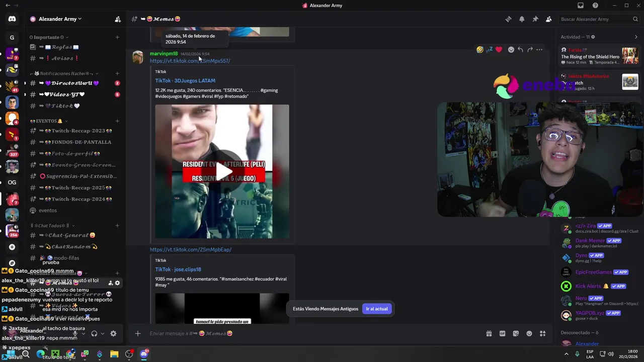Open the add reaction smiley picker
Image resolution: width=644 pixels, height=362 pixels.
511,50
